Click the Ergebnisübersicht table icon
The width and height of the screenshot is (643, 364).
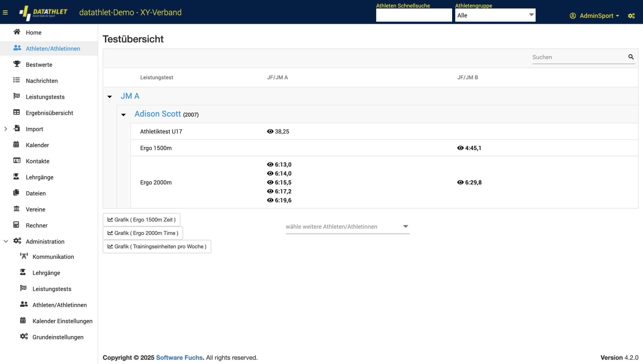[16, 112]
